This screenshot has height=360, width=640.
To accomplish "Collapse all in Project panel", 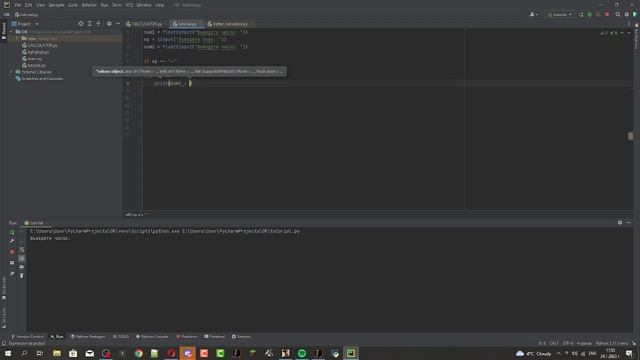I will (x=99, y=24).
